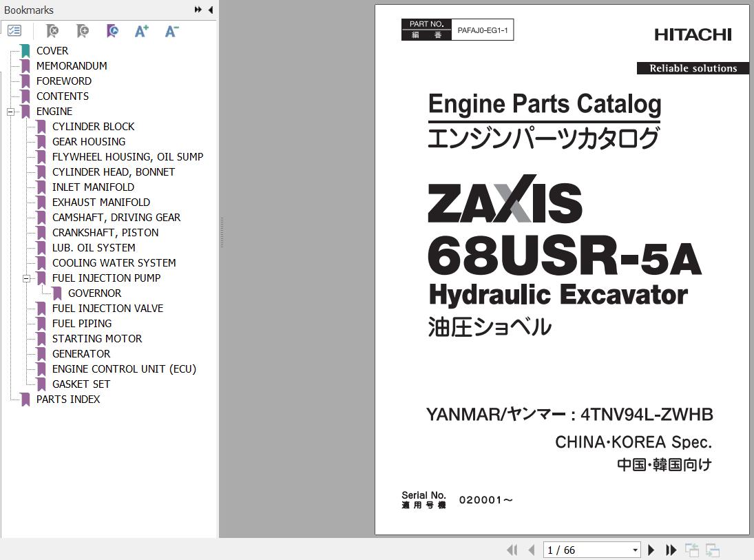The height and width of the screenshot is (560, 754).
Task: Go to the next page
Action: pyautogui.click(x=651, y=550)
